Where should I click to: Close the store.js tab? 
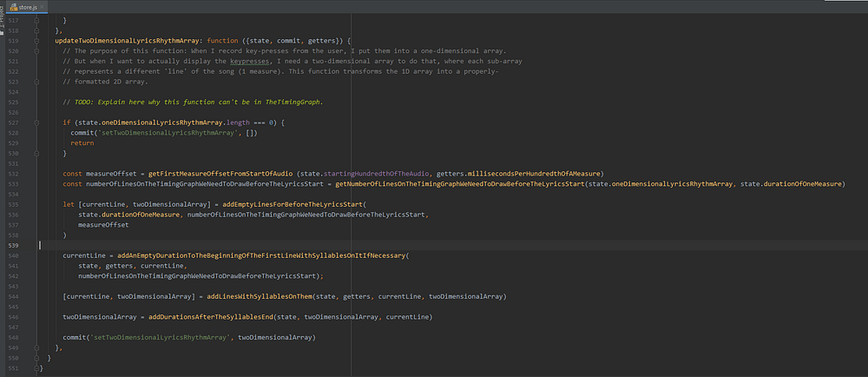pyautogui.click(x=43, y=7)
